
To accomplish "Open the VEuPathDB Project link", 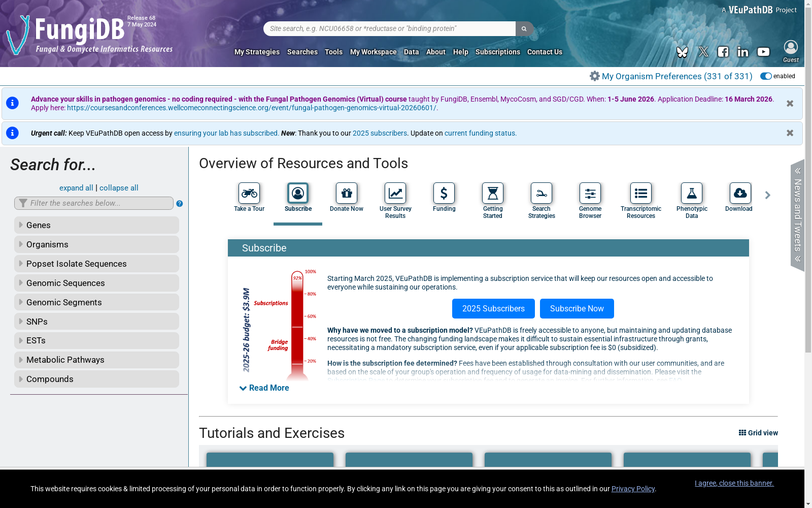I will click(x=759, y=10).
